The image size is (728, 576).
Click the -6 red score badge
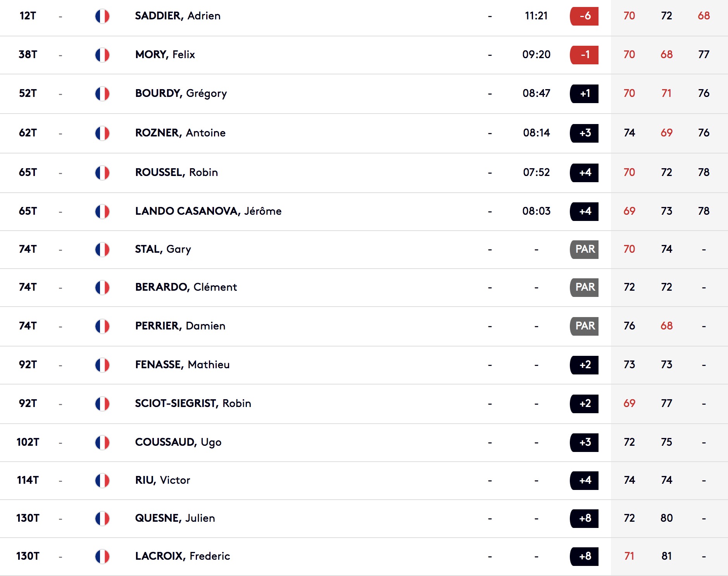coord(584,16)
